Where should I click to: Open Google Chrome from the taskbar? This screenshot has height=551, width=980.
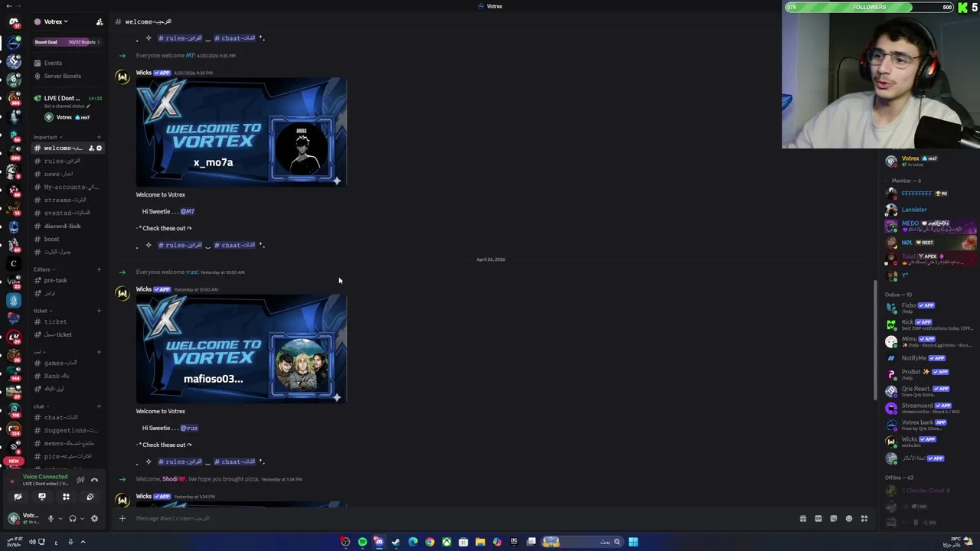(x=430, y=542)
